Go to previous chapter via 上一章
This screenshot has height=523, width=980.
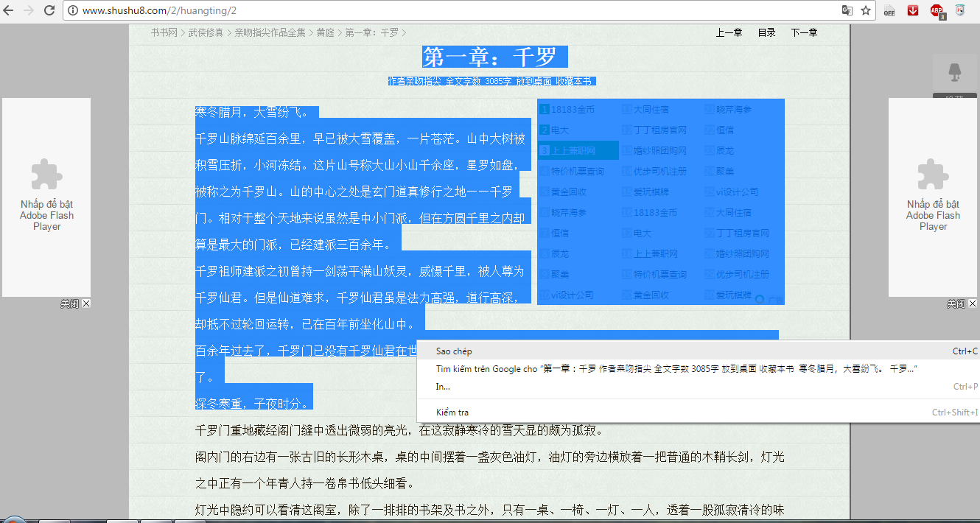pos(729,32)
